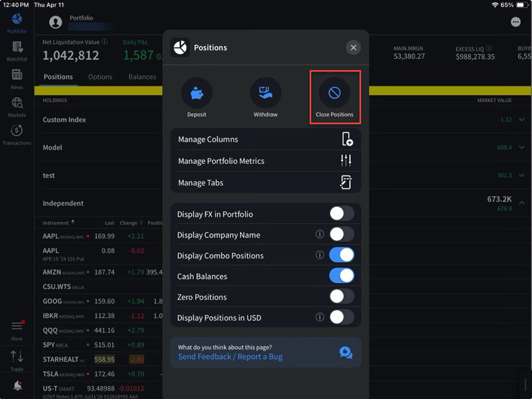Show Excess Liq info icon
Viewport: 532px width, 399px height.
pyautogui.click(x=489, y=48)
